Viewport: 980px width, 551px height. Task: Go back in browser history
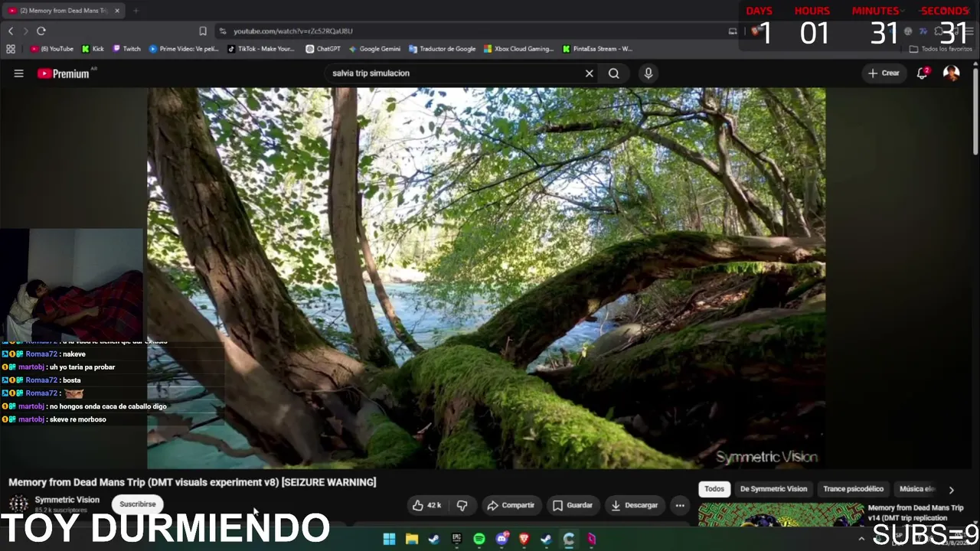point(11,31)
